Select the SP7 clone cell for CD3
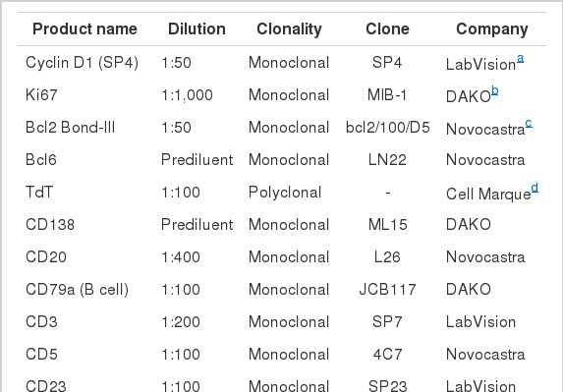Image resolution: width=563 pixels, height=392 pixels. [x=387, y=322]
